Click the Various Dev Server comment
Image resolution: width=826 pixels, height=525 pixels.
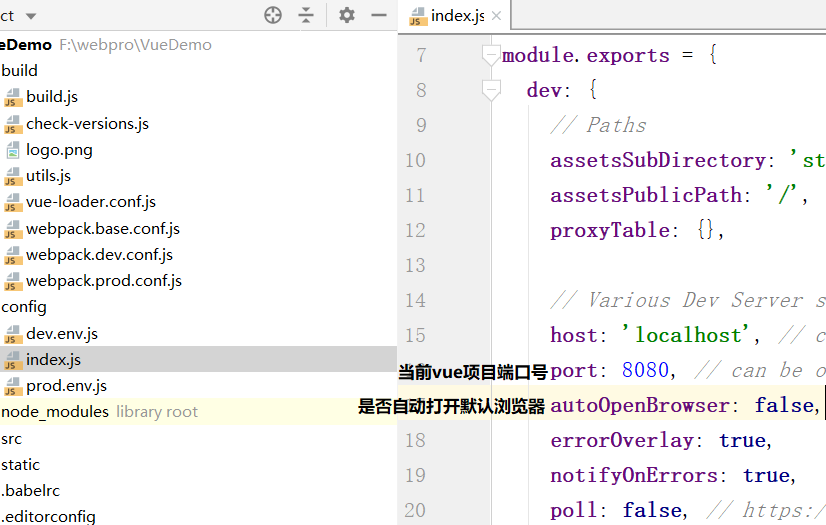click(x=687, y=300)
